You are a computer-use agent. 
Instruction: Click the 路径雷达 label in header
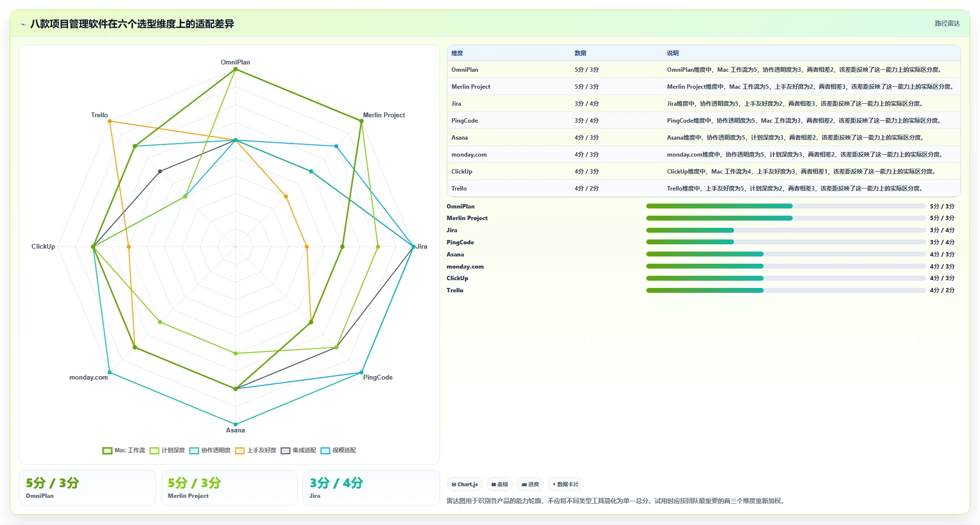click(x=947, y=23)
